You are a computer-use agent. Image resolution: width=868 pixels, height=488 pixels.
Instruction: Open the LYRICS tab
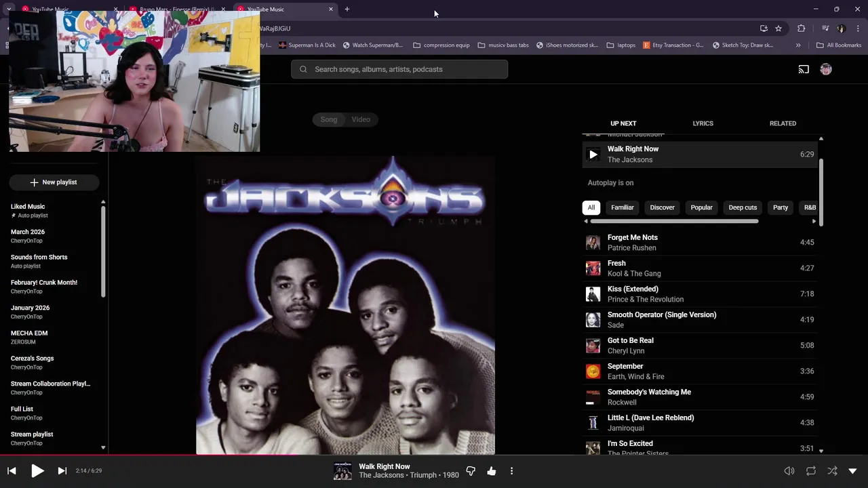(703, 123)
